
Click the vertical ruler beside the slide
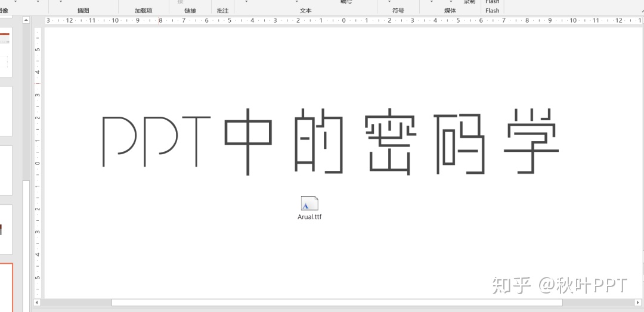tap(38, 163)
